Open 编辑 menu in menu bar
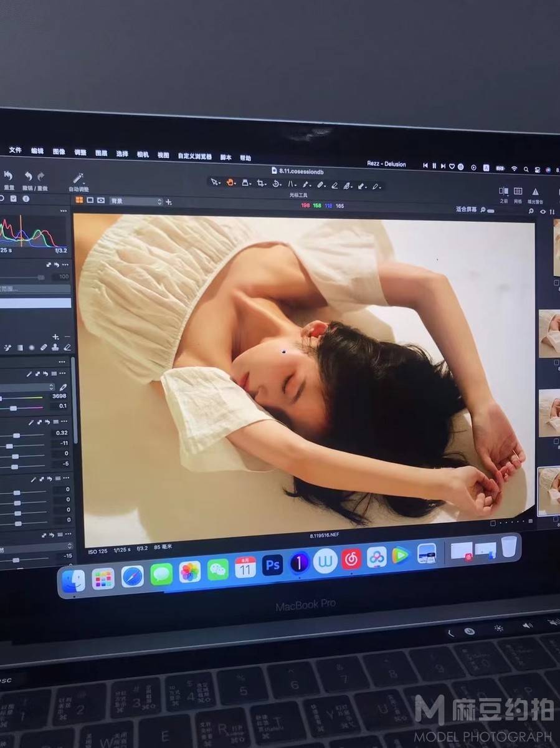 coord(37,151)
